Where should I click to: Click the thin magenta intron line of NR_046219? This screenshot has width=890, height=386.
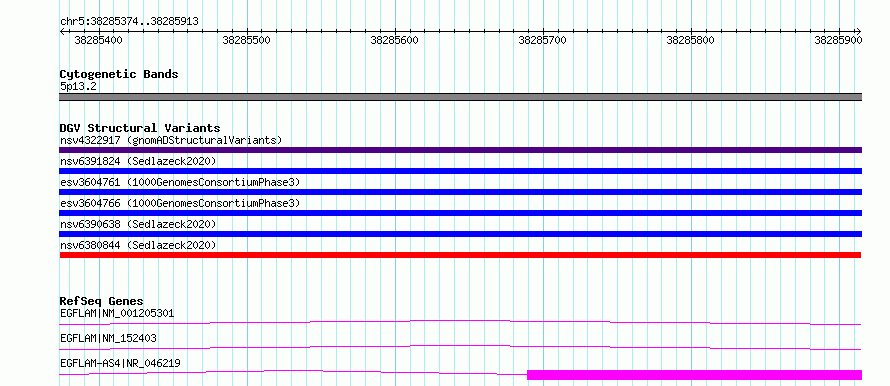[293, 372]
